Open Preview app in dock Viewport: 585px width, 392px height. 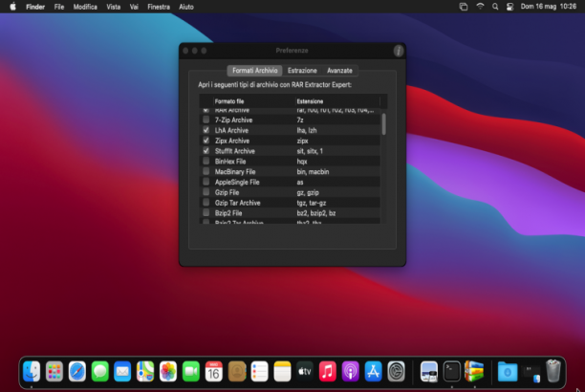pos(429,372)
